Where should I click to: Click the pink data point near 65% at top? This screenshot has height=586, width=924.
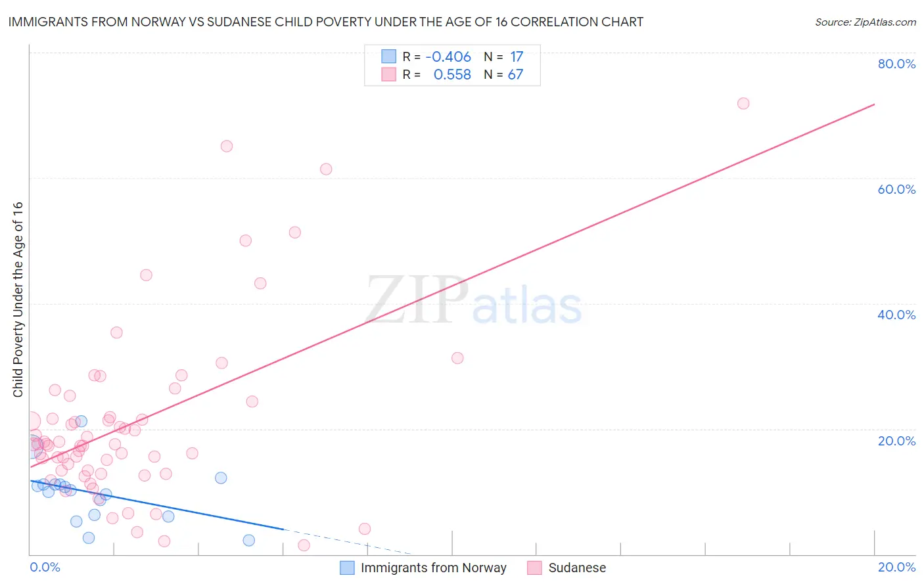pos(227,146)
